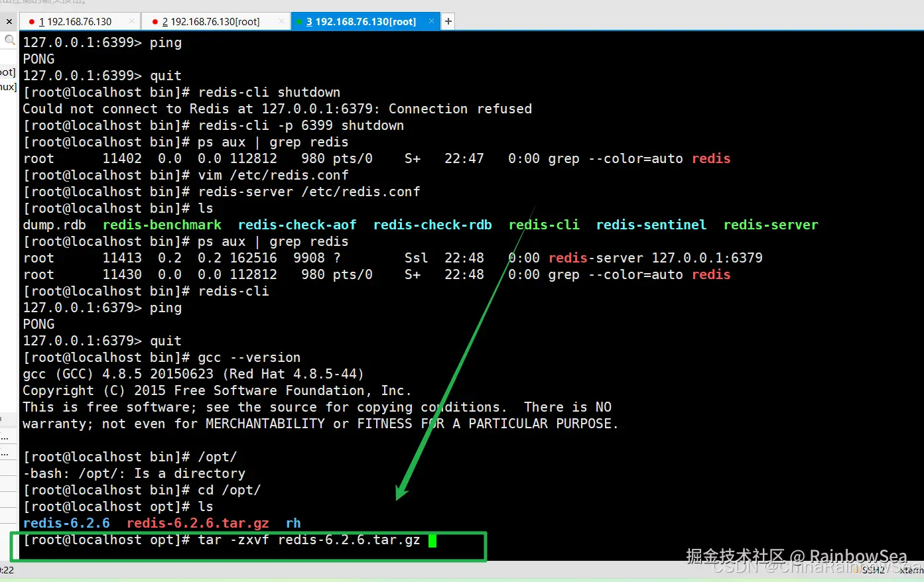Click the green status dot on tab 3
The image size is (924, 582).
point(299,22)
